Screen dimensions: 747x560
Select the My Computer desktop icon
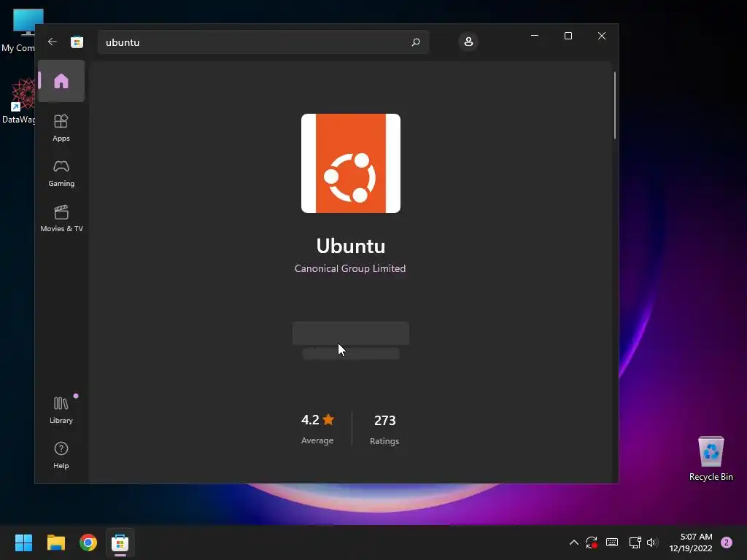[18, 31]
